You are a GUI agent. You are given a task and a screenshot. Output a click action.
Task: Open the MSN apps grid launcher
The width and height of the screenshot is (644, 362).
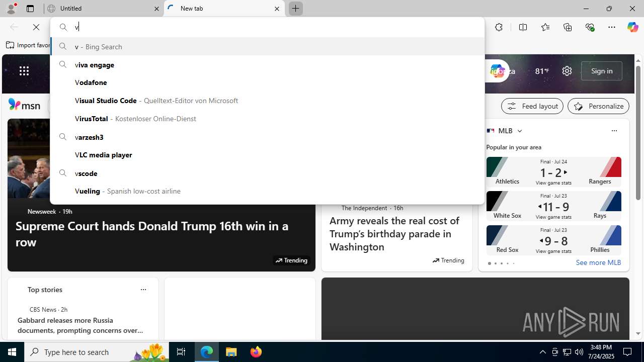tap(24, 71)
